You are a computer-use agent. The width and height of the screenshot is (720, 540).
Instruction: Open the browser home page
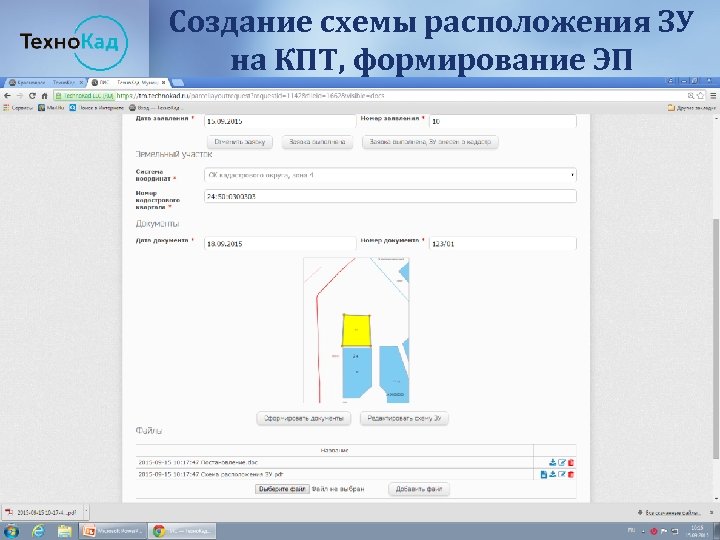[45, 96]
